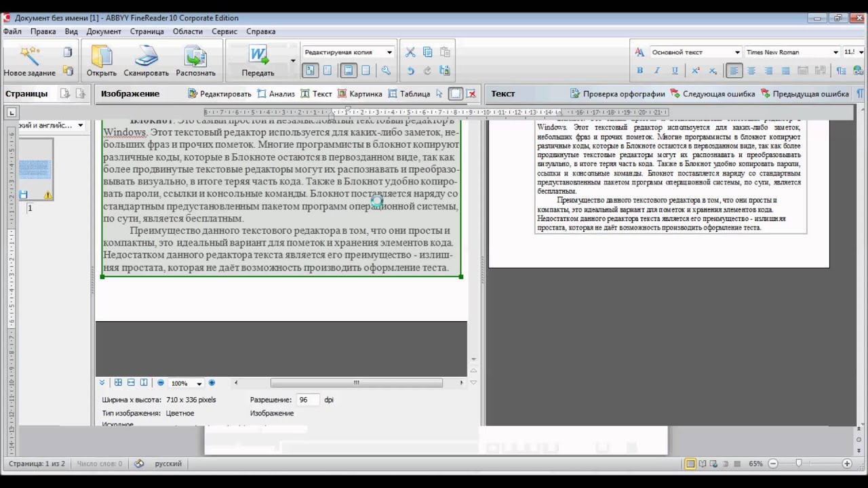
Task: Click the Передать Word export icon
Action: 258,56
